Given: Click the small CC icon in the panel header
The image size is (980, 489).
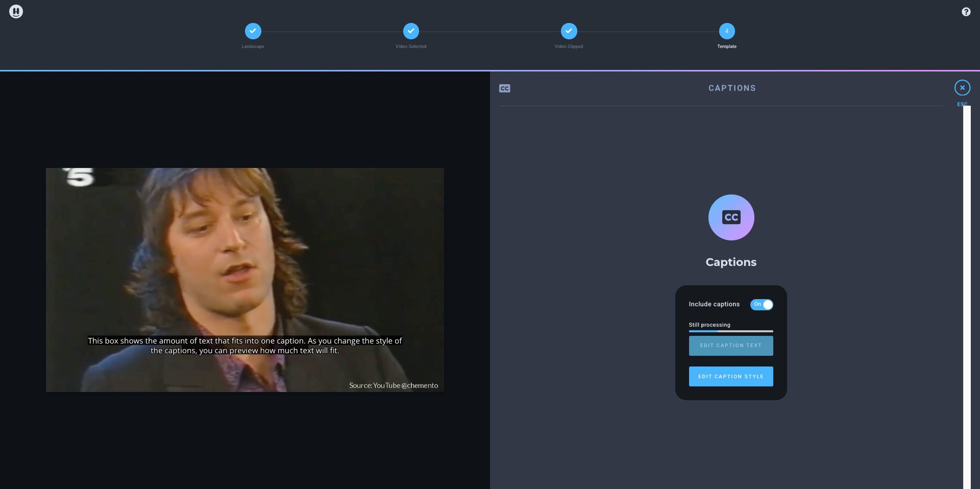Looking at the screenshot, I should pyautogui.click(x=505, y=88).
